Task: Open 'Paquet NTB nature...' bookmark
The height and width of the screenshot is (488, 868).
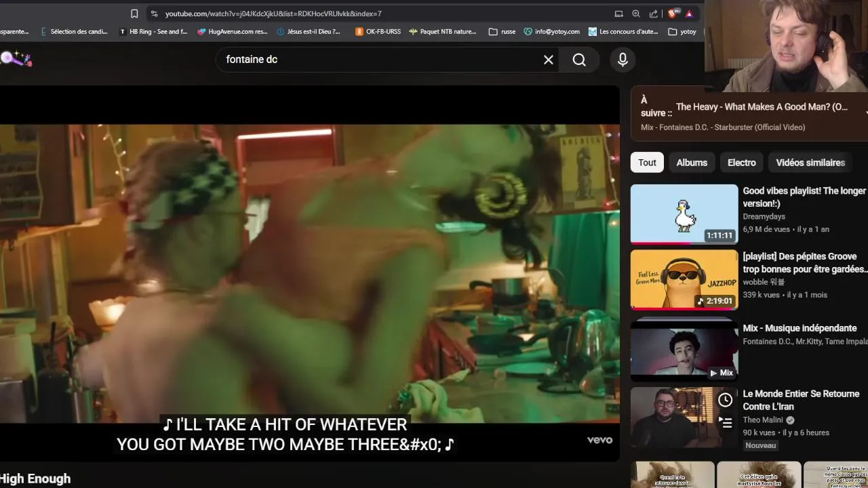Action: pos(442,31)
